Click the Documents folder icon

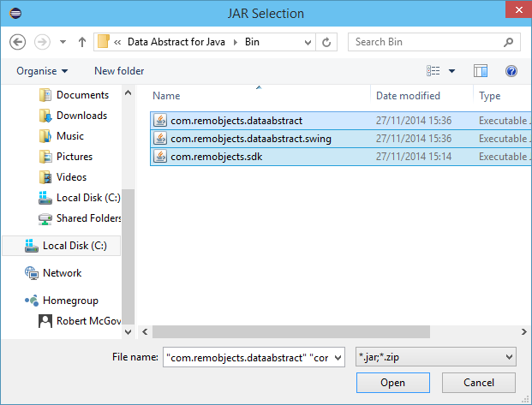coord(45,95)
